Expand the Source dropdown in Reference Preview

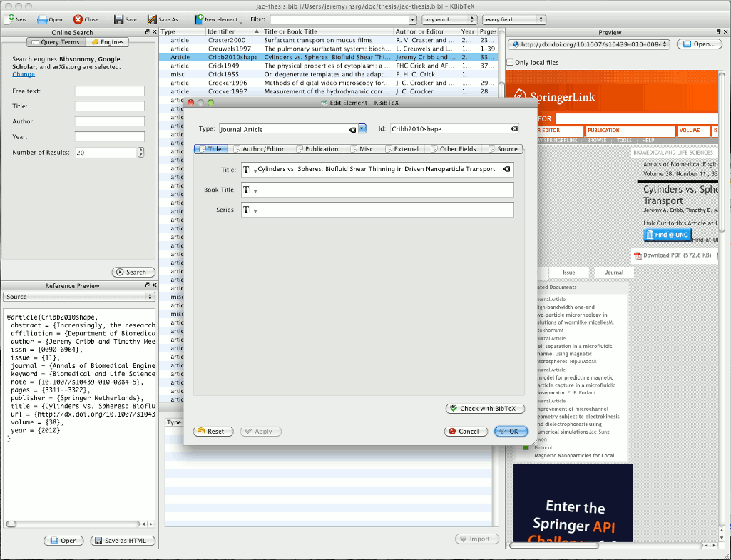pos(78,297)
